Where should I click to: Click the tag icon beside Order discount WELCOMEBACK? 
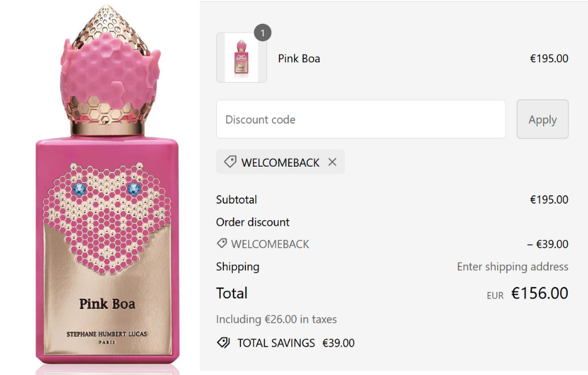[x=222, y=243]
